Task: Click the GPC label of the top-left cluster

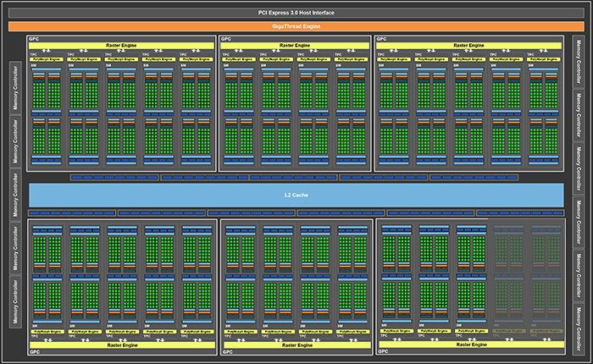Action: point(34,39)
